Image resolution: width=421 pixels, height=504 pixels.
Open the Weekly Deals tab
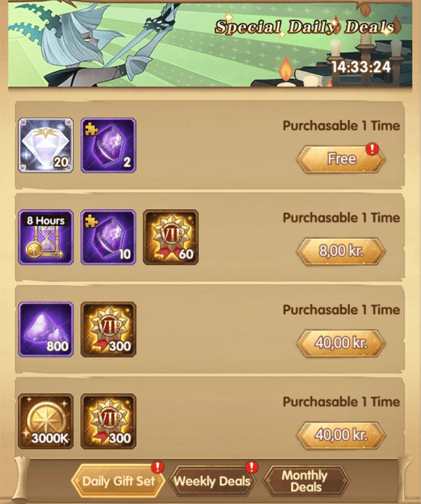coord(212,481)
